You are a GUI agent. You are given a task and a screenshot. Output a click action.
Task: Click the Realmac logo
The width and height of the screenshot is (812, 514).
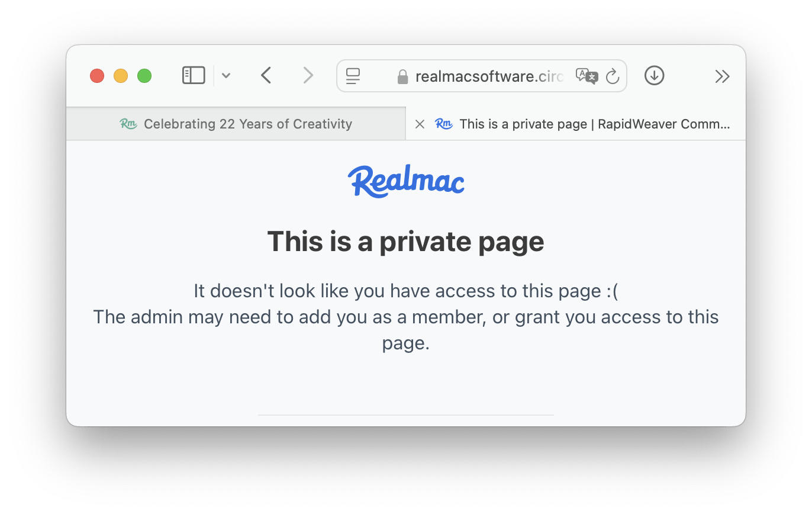point(406,180)
